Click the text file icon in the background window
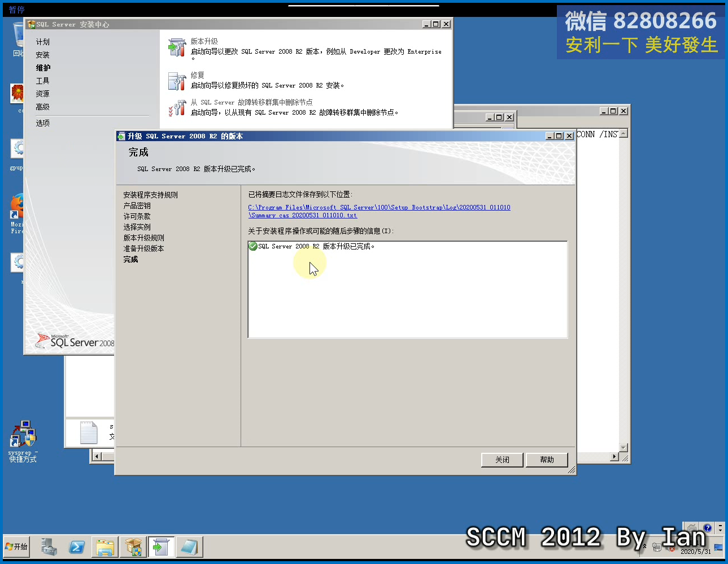 tap(89, 432)
